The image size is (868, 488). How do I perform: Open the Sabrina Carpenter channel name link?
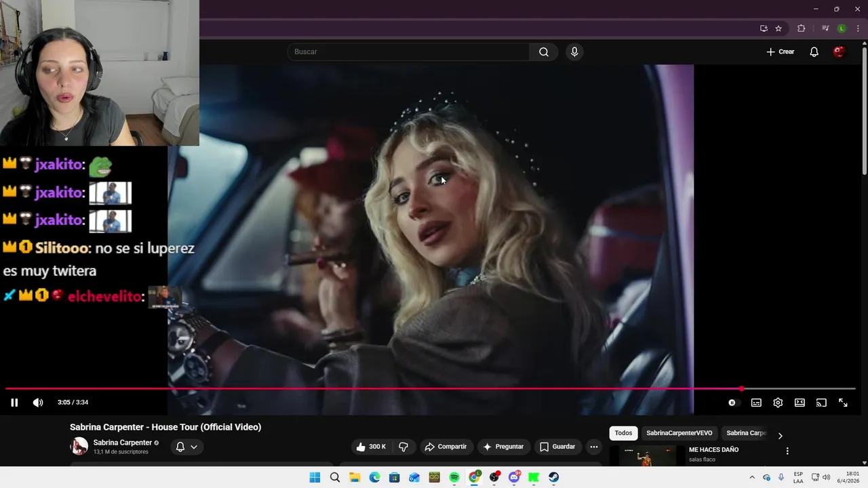tap(122, 443)
